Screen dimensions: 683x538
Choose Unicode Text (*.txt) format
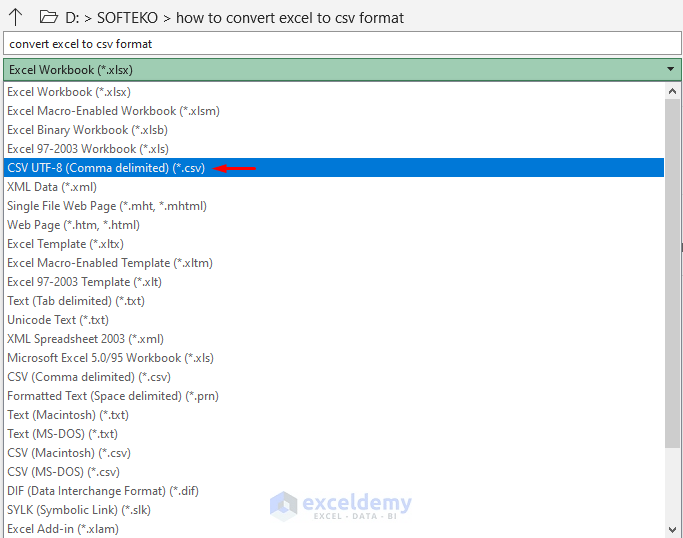(x=334, y=320)
